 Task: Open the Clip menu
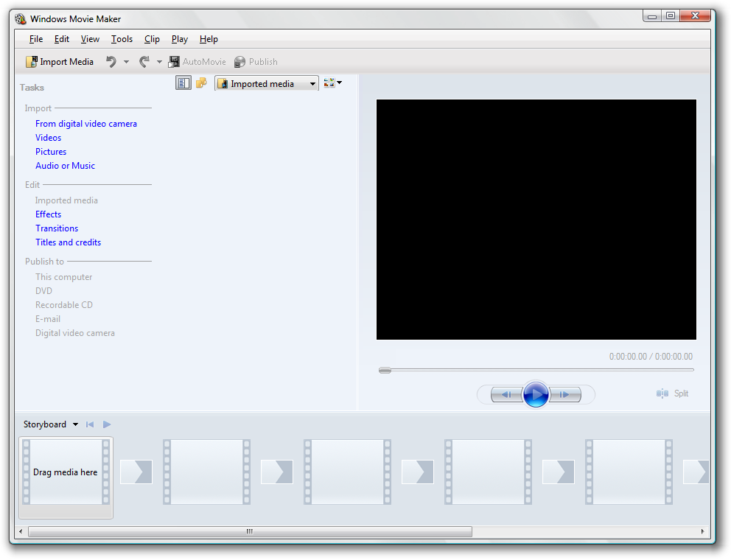click(x=152, y=39)
